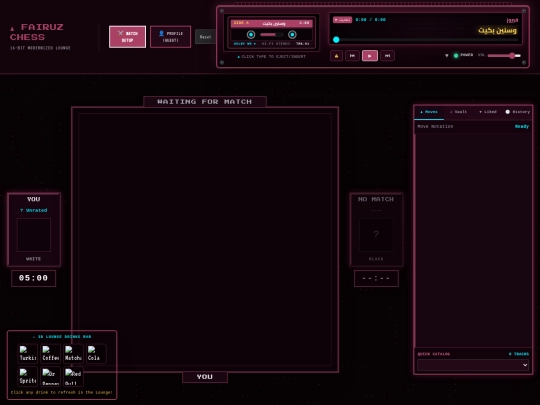Click the 0:00 / 0:00 time counter
Image resolution: width=540 pixels, height=405 pixels.
pyautogui.click(x=371, y=20)
